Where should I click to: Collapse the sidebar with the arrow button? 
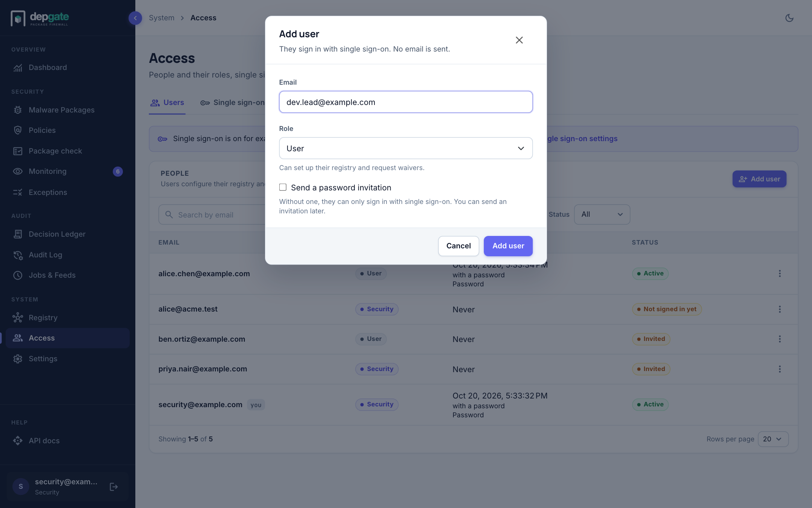point(135,18)
